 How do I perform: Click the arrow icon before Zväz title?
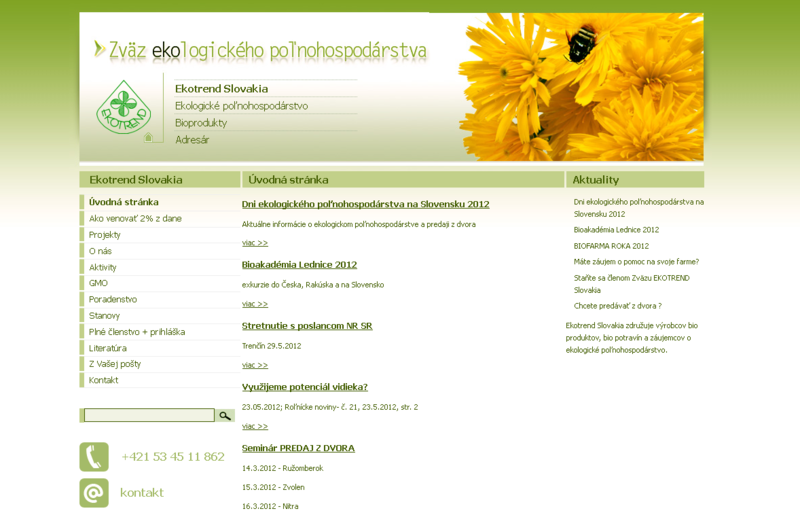(99, 49)
